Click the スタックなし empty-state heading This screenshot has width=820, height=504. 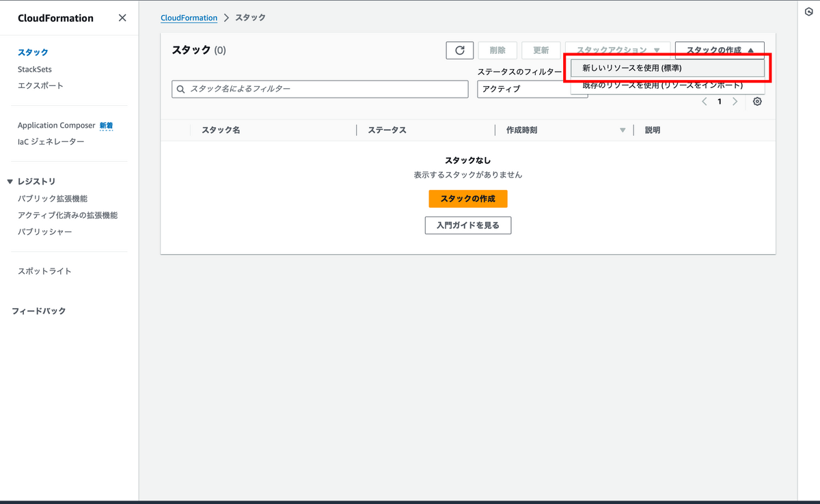[468, 160]
